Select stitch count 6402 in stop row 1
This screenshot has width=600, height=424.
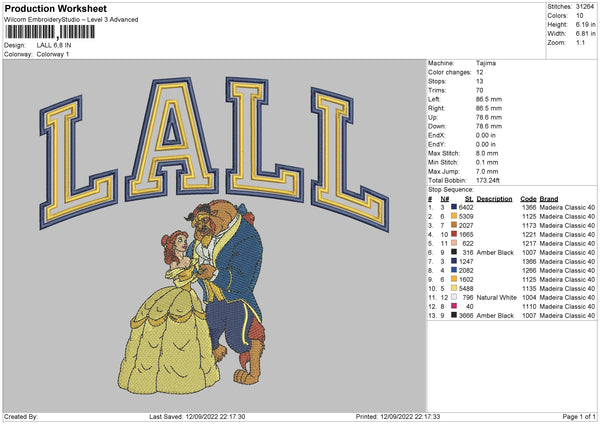pyautogui.click(x=466, y=207)
